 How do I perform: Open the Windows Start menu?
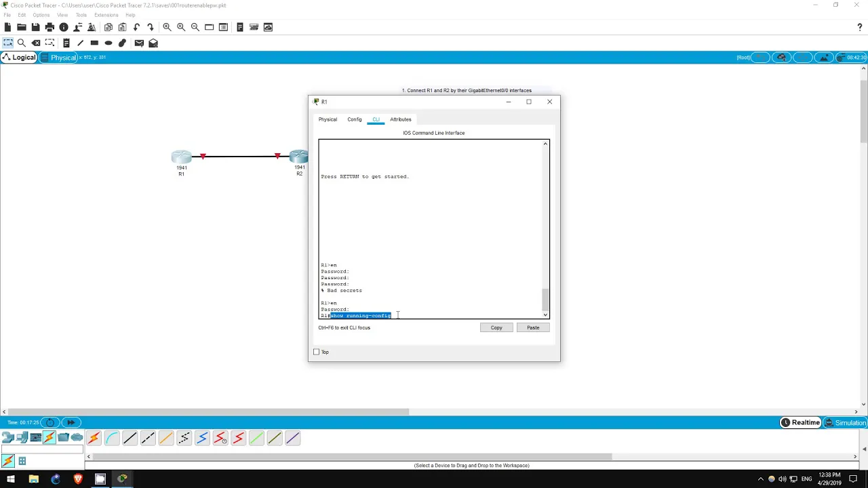[11, 479]
